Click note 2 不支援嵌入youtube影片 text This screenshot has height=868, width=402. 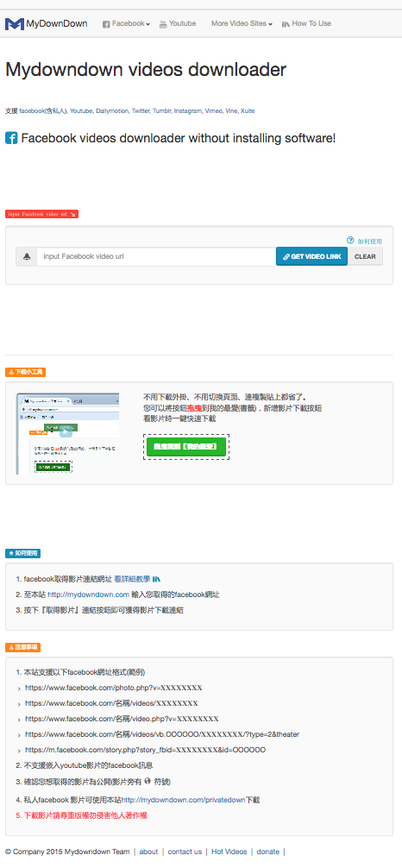click(89, 765)
